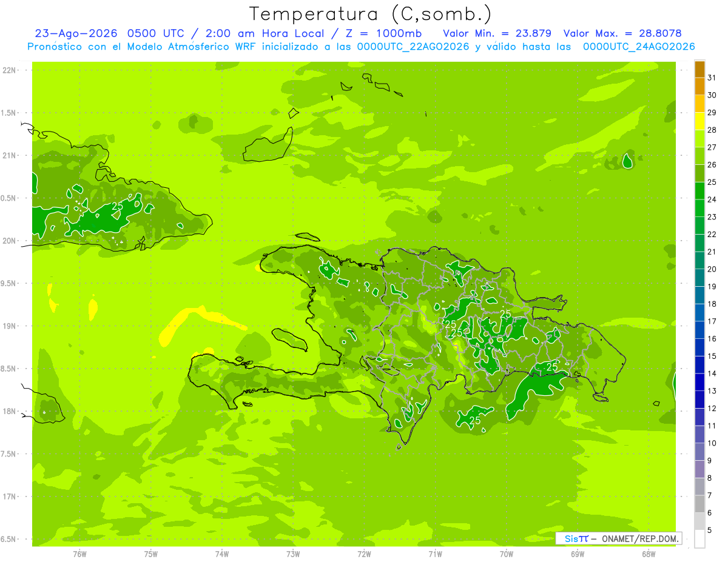This screenshot has width=728, height=562.
Task: Click the latitude axis label "18N"
Action: 10,412
